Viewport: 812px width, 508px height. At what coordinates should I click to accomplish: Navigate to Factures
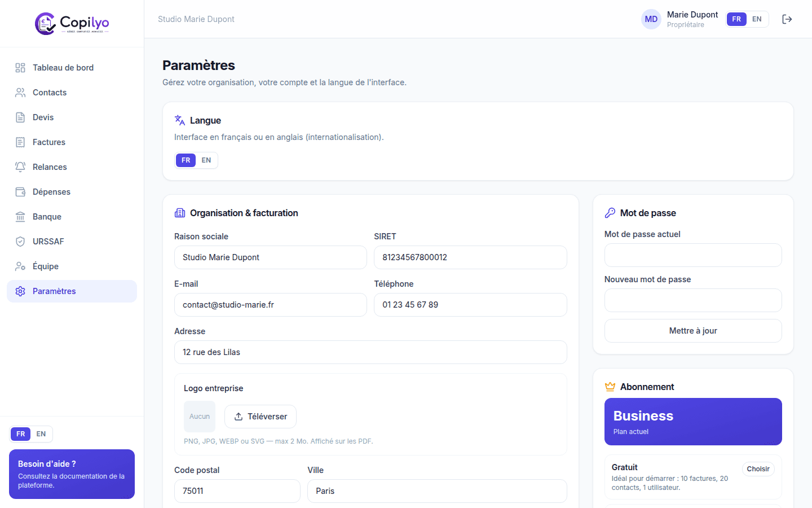(x=72, y=142)
